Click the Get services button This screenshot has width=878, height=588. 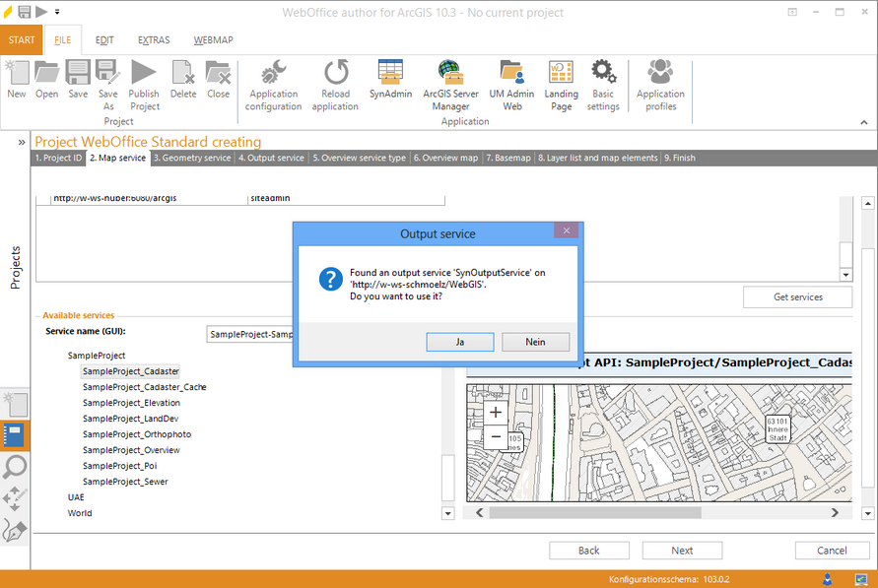point(797,296)
